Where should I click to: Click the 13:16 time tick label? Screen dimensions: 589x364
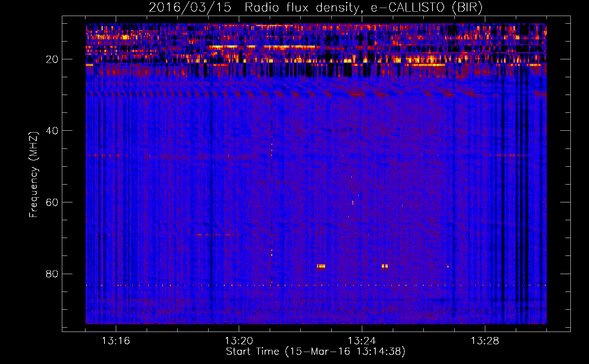pyautogui.click(x=116, y=341)
